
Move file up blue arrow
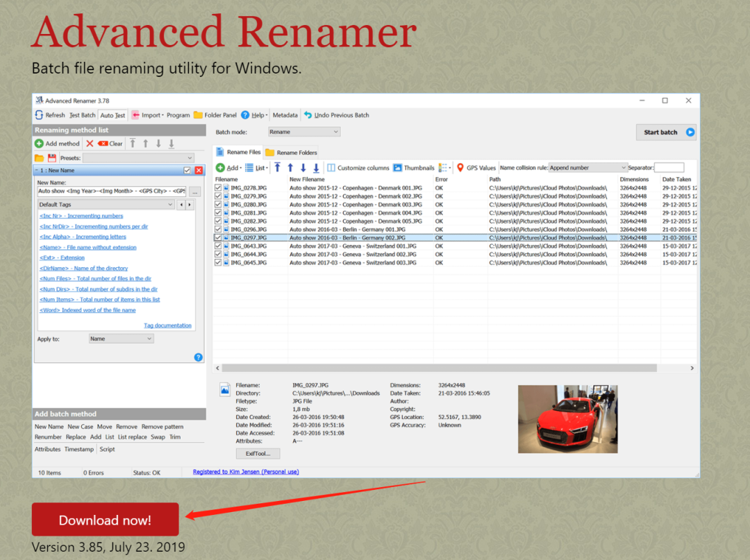click(290, 168)
